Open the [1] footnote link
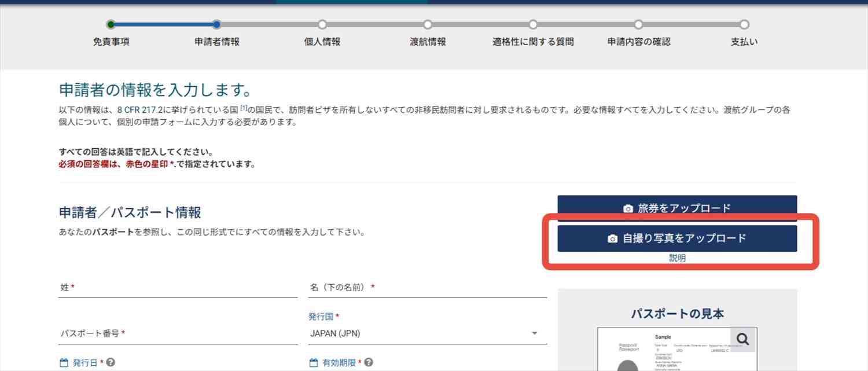Viewport: 868px width, 371px height. (244, 109)
